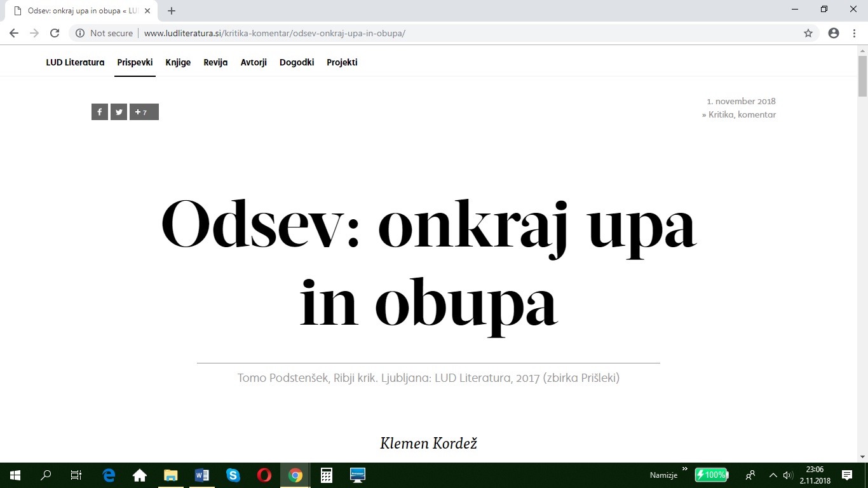Share article on Twitter

(x=119, y=112)
